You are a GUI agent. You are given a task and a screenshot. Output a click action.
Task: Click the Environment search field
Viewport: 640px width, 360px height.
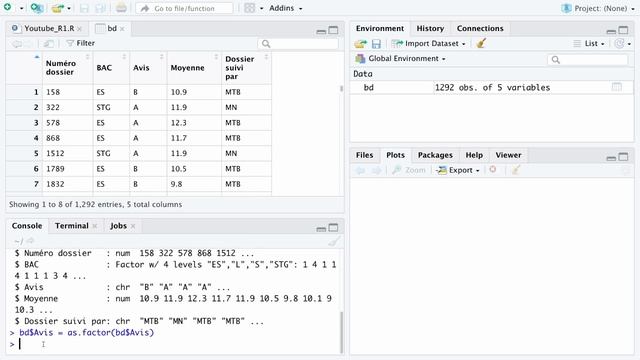587,60
